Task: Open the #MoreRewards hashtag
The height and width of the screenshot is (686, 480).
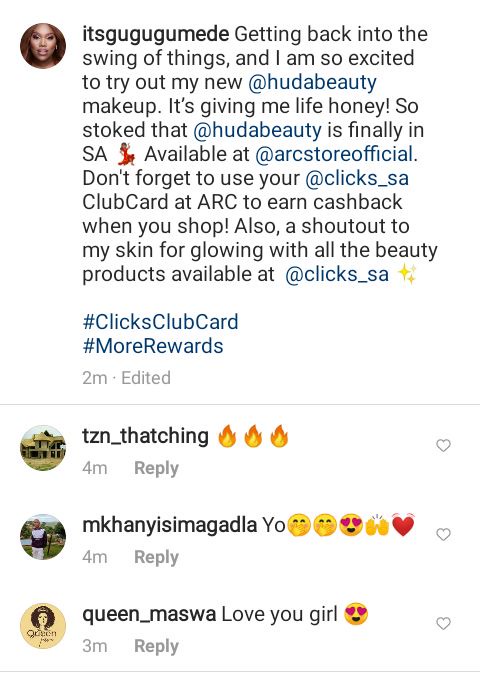Action: pos(153,346)
